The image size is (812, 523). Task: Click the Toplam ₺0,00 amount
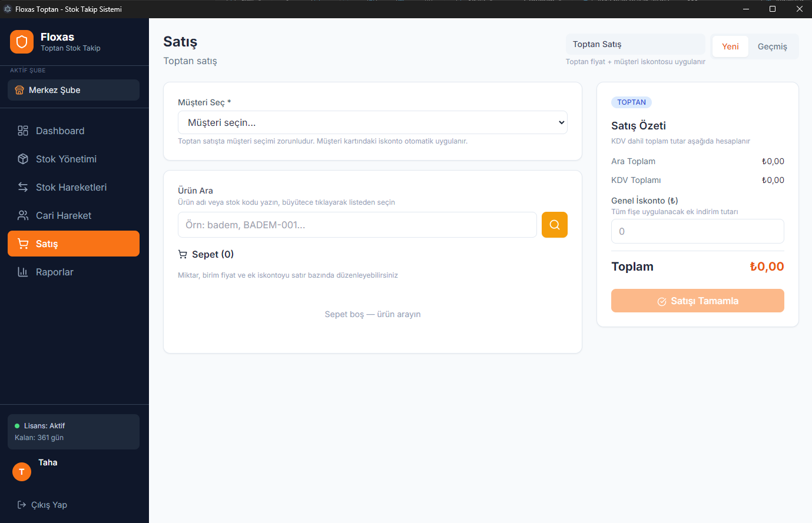[767, 267]
